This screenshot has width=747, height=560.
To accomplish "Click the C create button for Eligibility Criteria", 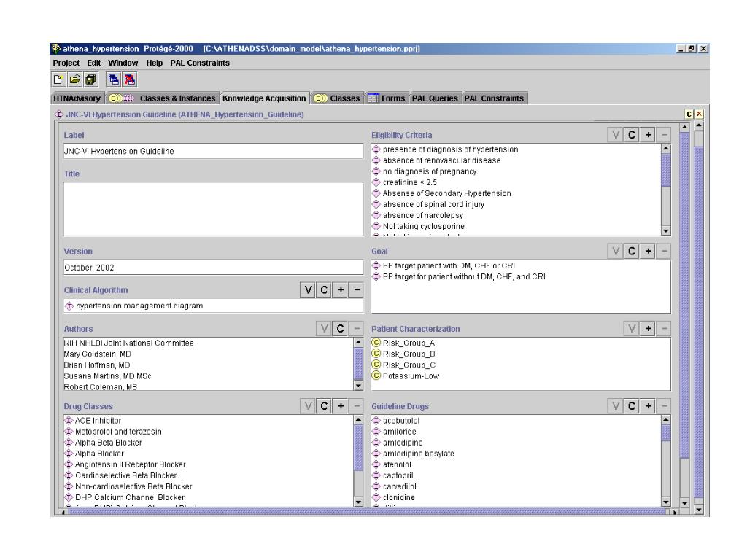I will (x=632, y=135).
